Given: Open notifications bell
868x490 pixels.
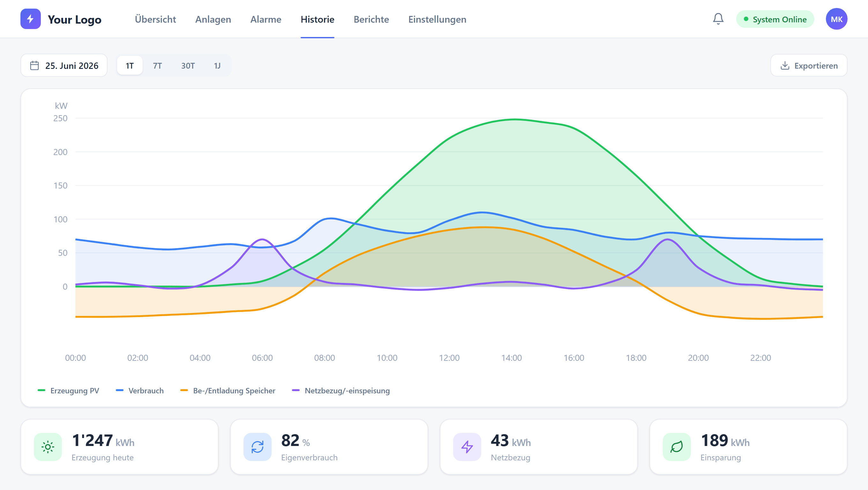Looking at the screenshot, I should click(718, 19).
